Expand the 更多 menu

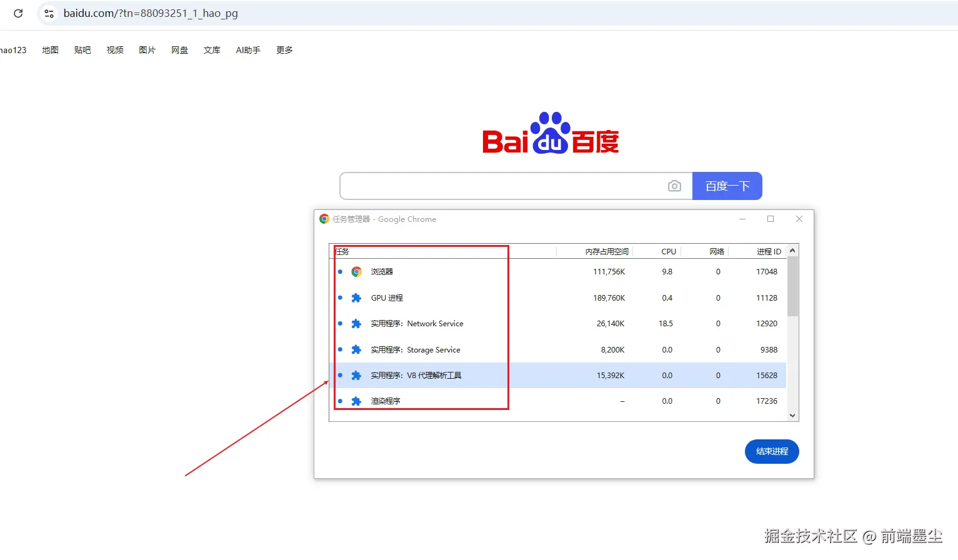[284, 50]
